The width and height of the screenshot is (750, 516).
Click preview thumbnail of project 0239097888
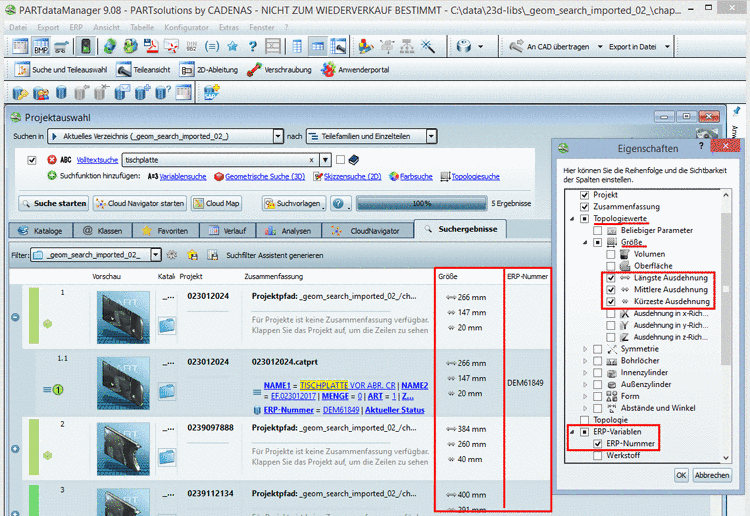(123, 449)
